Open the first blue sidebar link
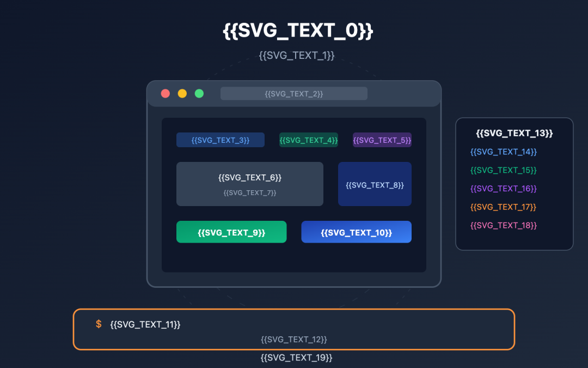Image resolution: width=588 pixels, height=368 pixels. coord(503,152)
